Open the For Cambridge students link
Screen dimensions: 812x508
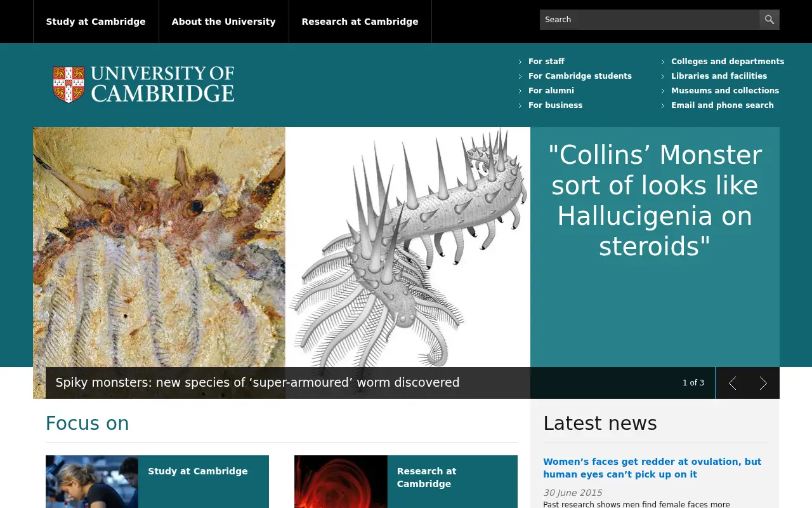pyautogui.click(x=580, y=76)
